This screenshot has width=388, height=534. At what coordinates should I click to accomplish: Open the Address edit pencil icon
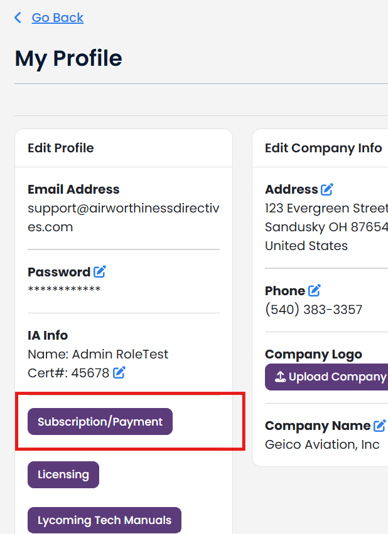pos(327,189)
